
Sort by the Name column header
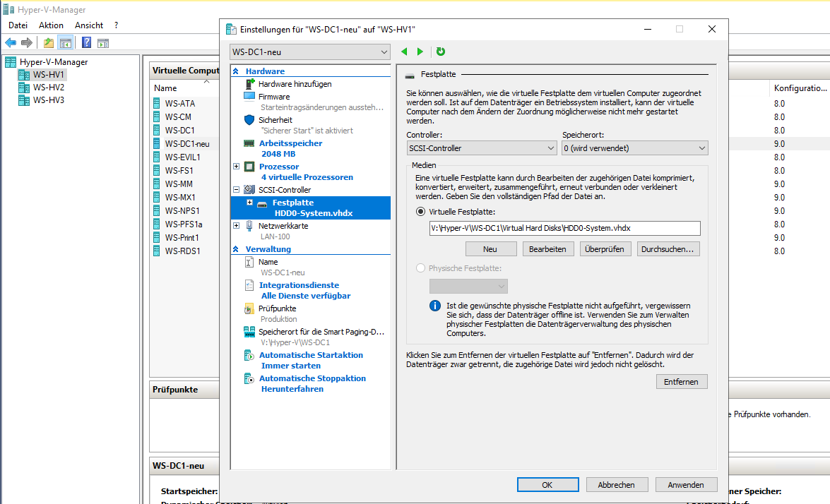coord(166,88)
